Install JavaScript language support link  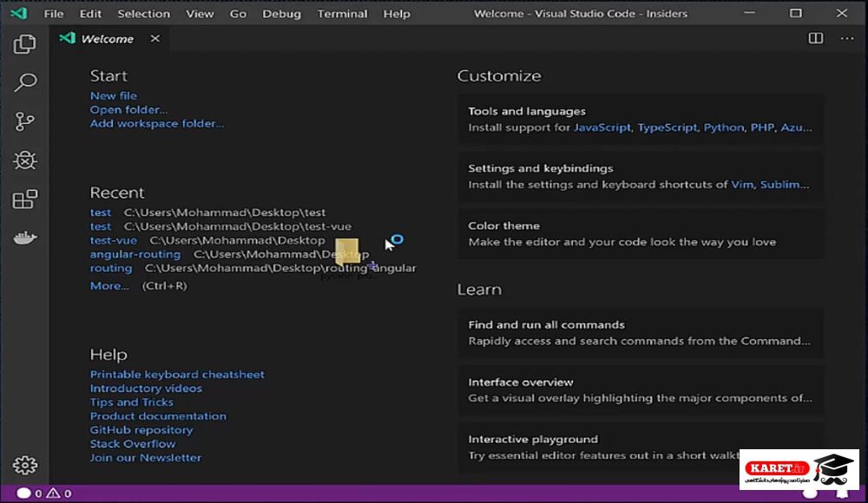(x=602, y=127)
